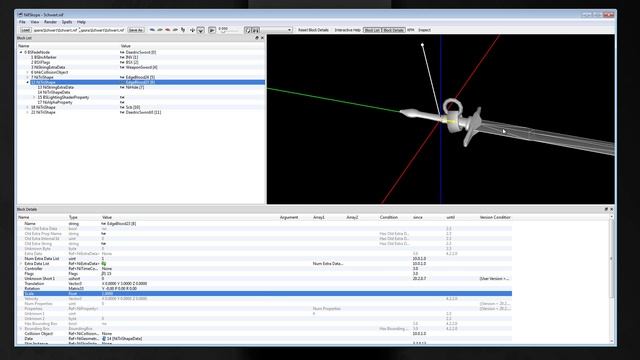Click the green Extra Data List link icon
The image size is (640, 360).
[104, 264]
